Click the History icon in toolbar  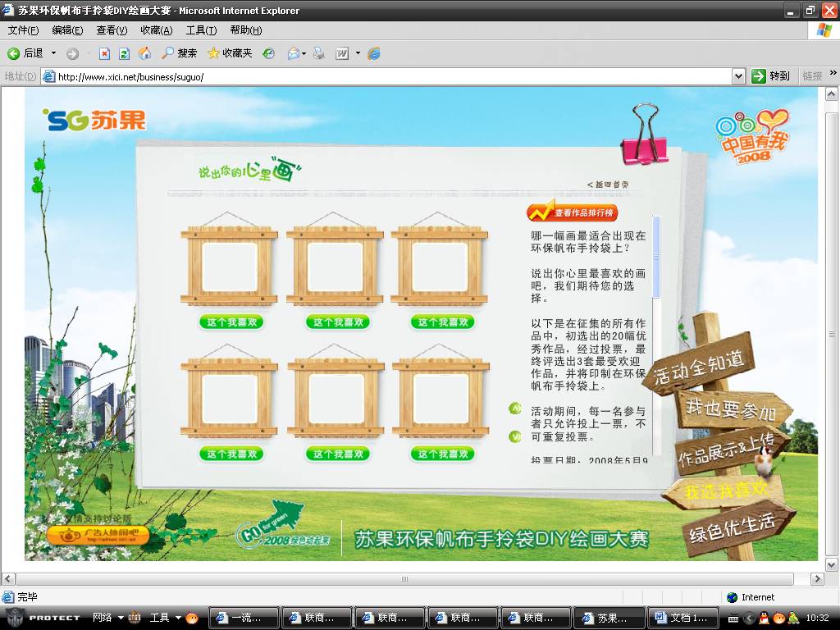click(x=268, y=53)
